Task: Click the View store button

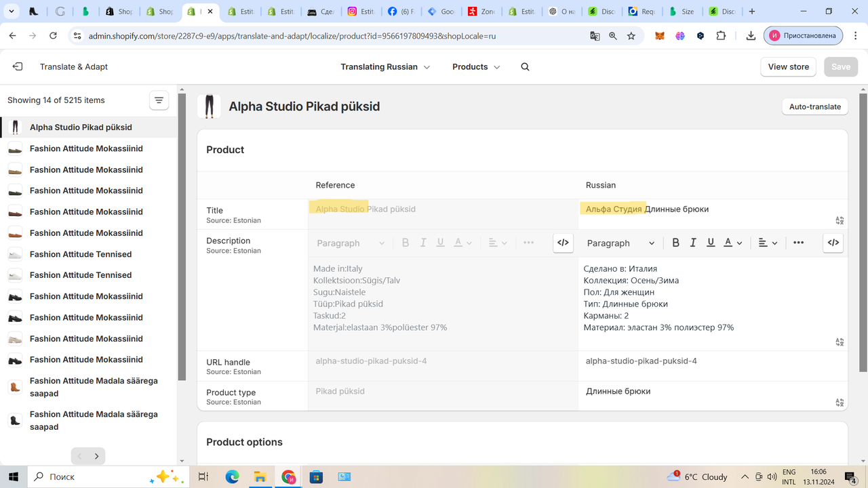Action: [789, 66]
